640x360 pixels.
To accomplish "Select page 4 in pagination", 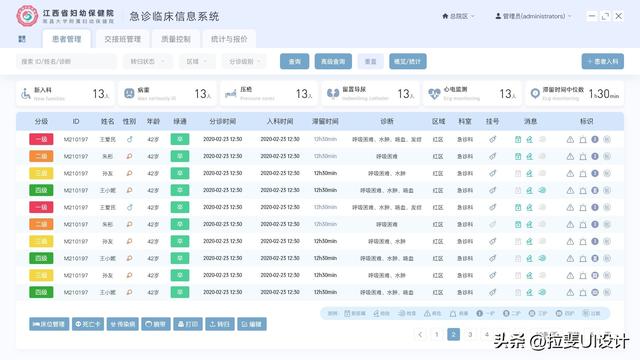I will [487, 335].
